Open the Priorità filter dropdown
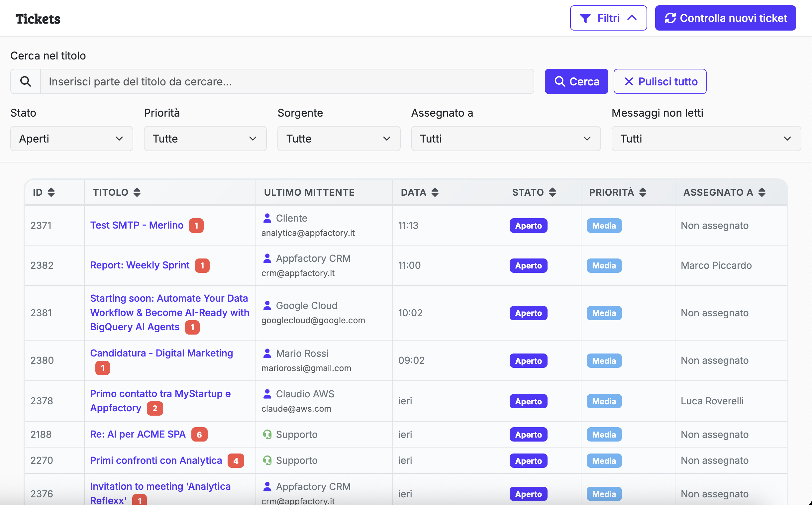 [205, 139]
